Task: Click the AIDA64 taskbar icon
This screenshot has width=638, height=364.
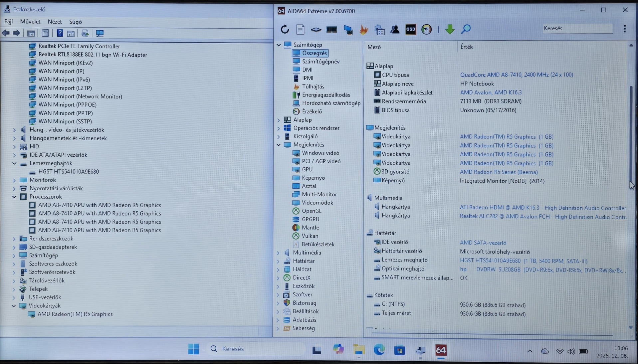Action: (x=441, y=350)
